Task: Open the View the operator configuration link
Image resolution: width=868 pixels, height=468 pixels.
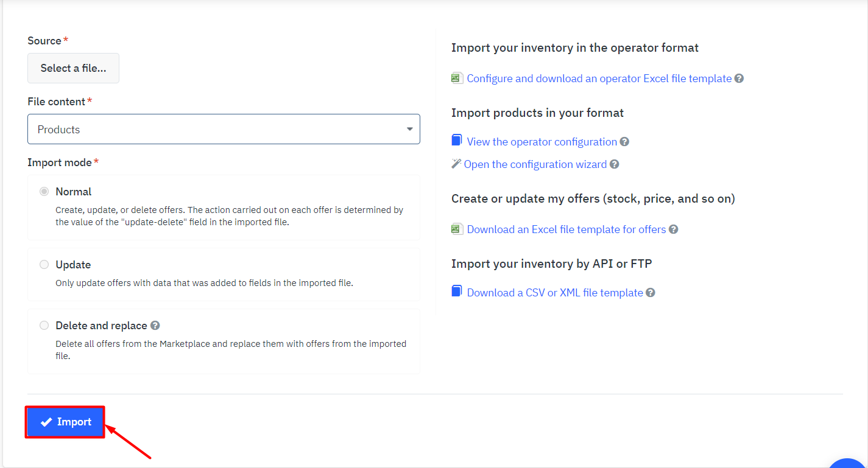Action: click(542, 142)
